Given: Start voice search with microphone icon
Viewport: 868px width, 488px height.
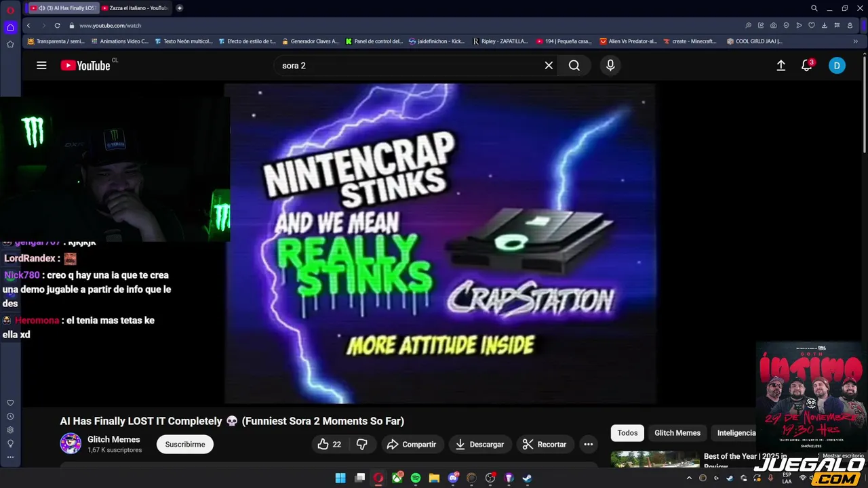Looking at the screenshot, I should click(x=610, y=66).
